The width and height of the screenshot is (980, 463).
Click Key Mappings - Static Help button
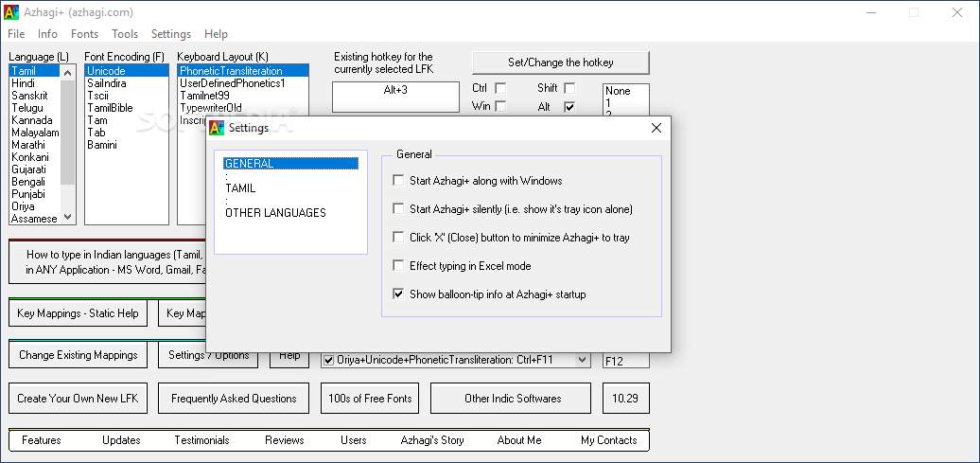pos(79,312)
